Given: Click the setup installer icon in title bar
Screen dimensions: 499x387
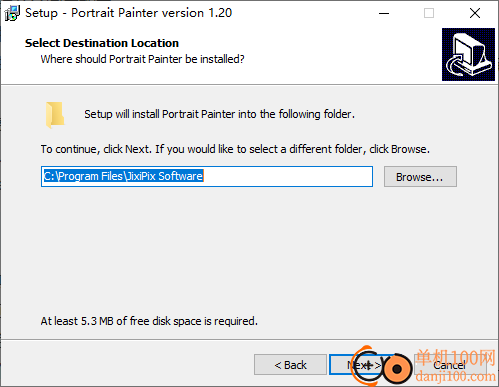Looking at the screenshot, I should click(x=12, y=13).
